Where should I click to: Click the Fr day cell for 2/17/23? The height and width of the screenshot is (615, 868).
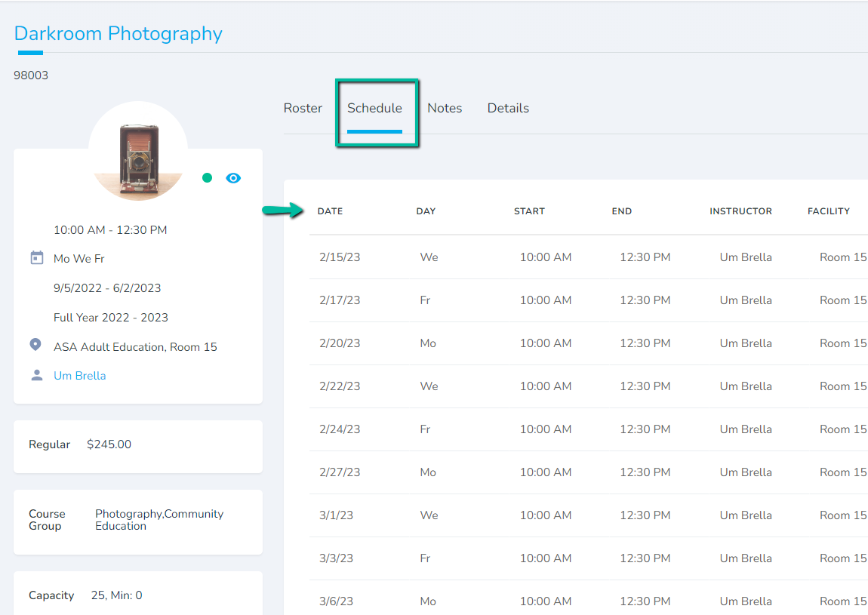(425, 300)
